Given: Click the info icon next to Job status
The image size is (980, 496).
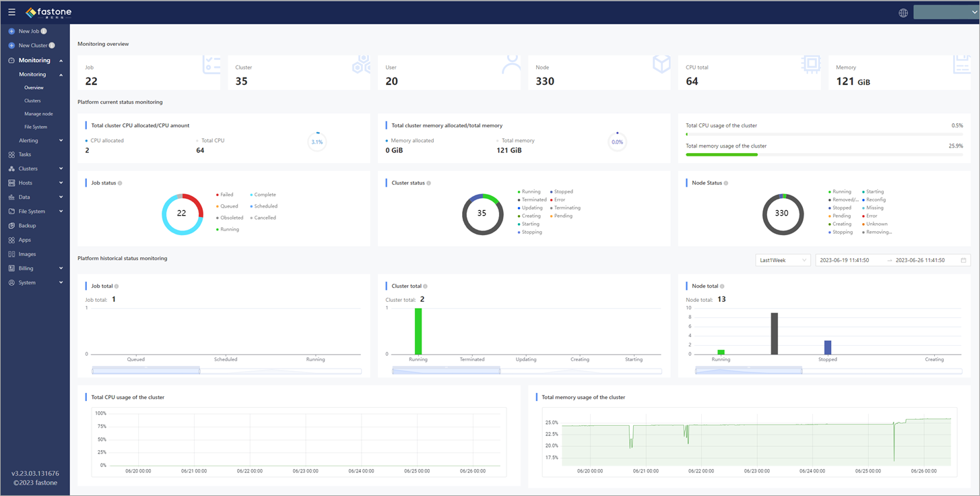Looking at the screenshot, I should pos(120,183).
